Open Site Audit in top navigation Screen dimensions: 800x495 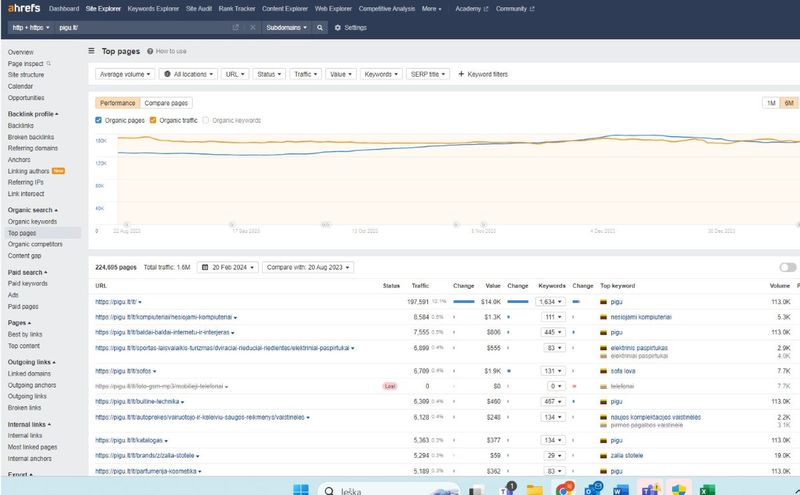tap(198, 9)
